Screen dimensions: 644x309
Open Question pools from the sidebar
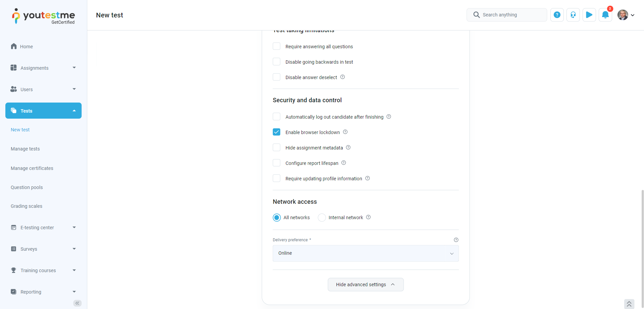coord(27,187)
